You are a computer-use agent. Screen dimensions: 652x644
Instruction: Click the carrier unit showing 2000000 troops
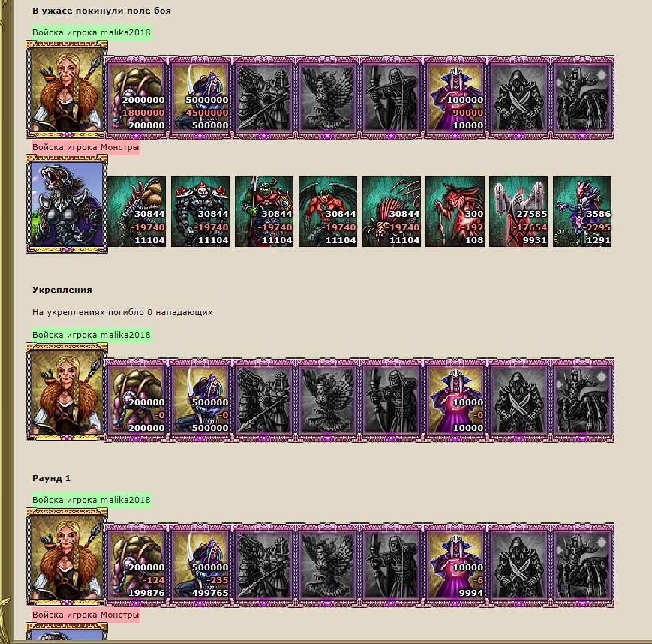click(x=137, y=98)
